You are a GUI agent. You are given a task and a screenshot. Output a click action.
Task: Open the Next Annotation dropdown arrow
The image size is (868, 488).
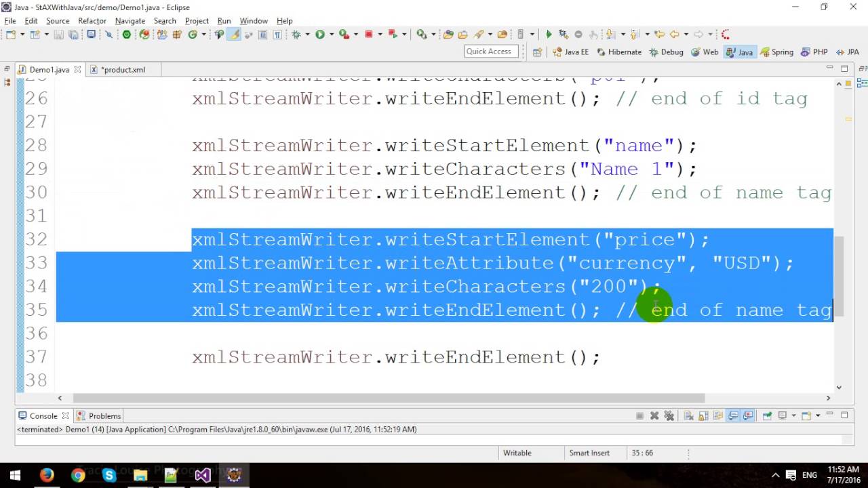[x=623, y=34]
